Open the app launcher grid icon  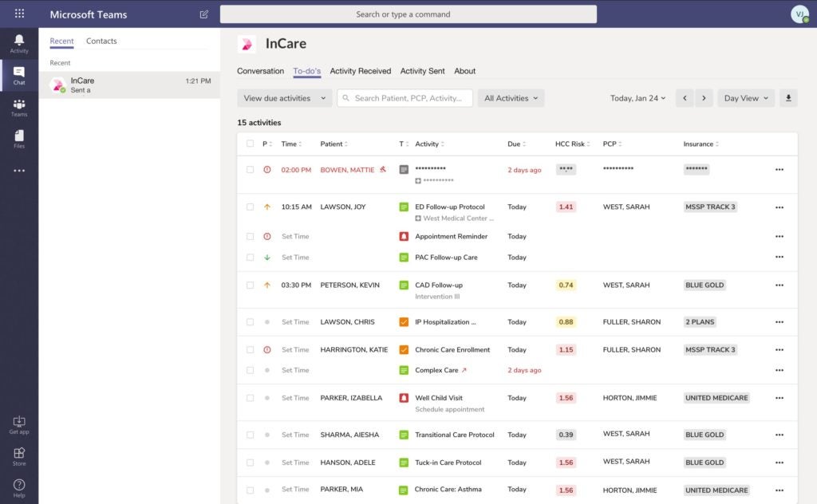click(x=19, y=14)
